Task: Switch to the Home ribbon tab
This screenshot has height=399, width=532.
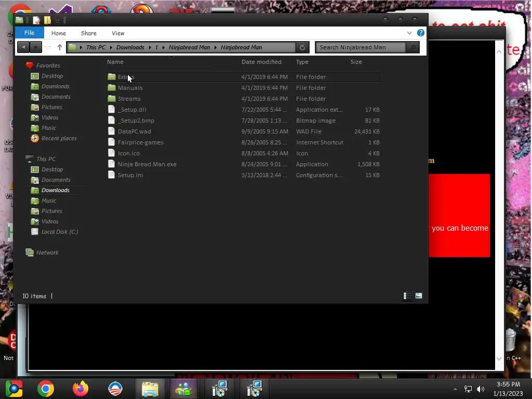Action: 58,33
